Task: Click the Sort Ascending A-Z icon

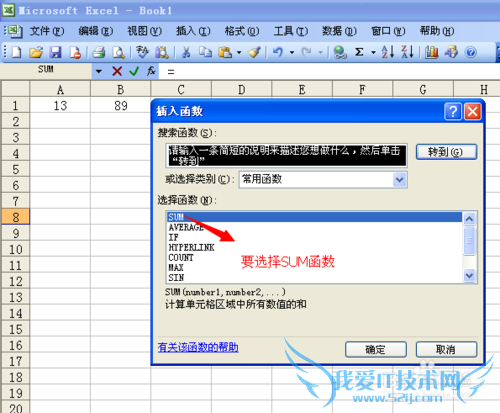Action: point(388,52)
